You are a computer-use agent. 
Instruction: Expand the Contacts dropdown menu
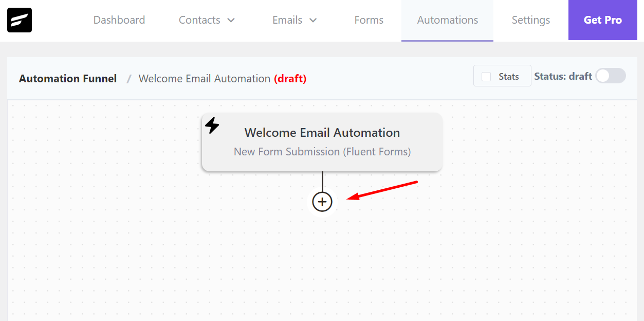(x=206, y=20)
